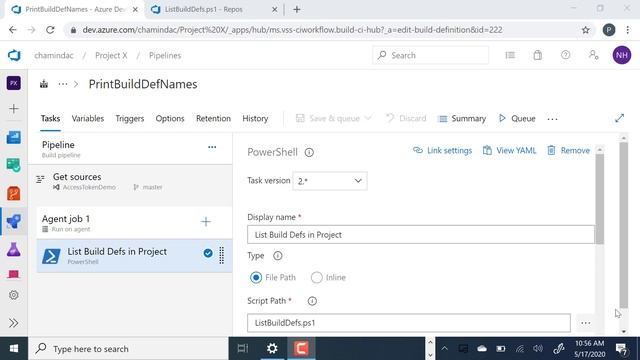Remove the PowerShell task

coord(568,150)
